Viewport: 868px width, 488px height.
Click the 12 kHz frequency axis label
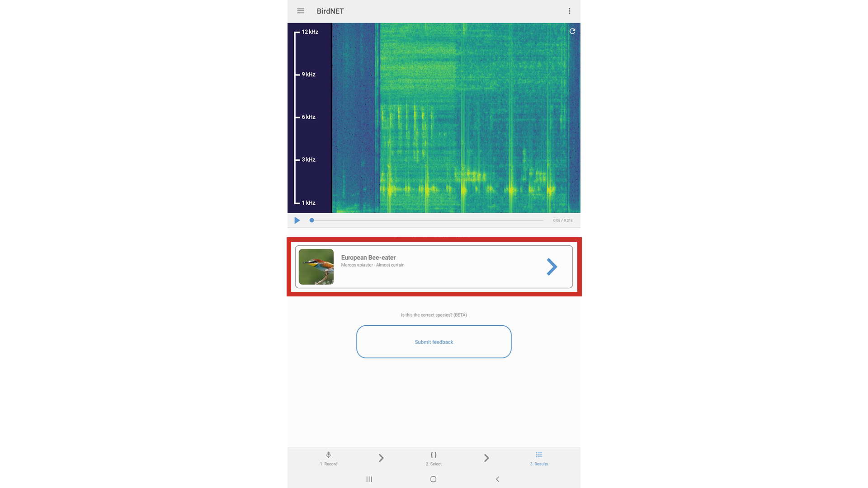pyautogui.click(x=310, y=32)
